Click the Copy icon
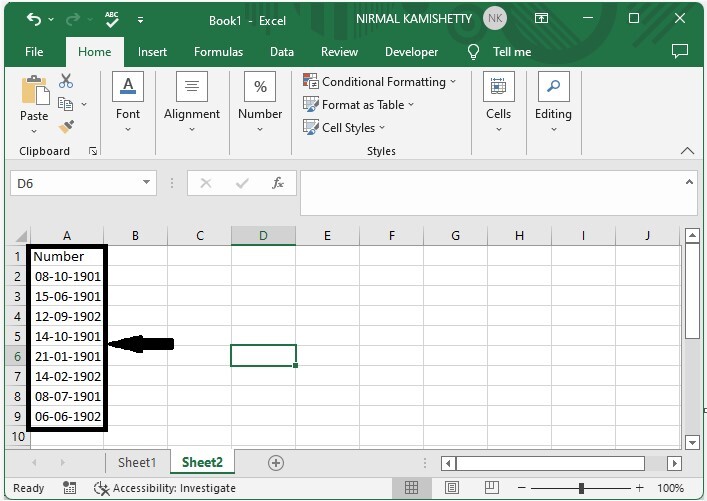 (x=65, y=104)
